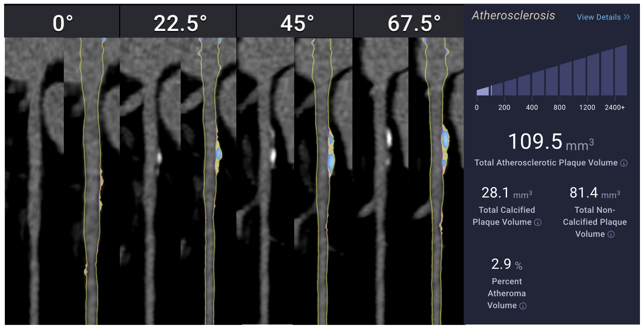
Task: Select the 0° view tab
Action: pos(62,23)
